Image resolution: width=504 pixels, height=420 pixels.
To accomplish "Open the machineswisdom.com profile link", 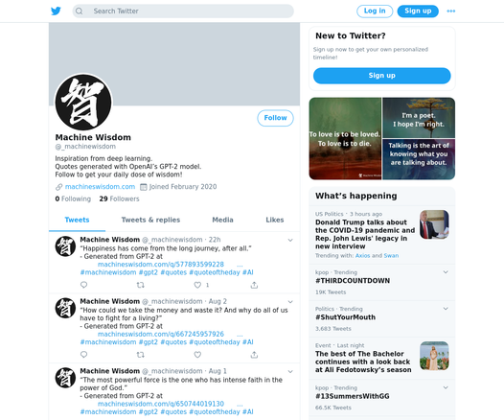I will click(100, 187).
